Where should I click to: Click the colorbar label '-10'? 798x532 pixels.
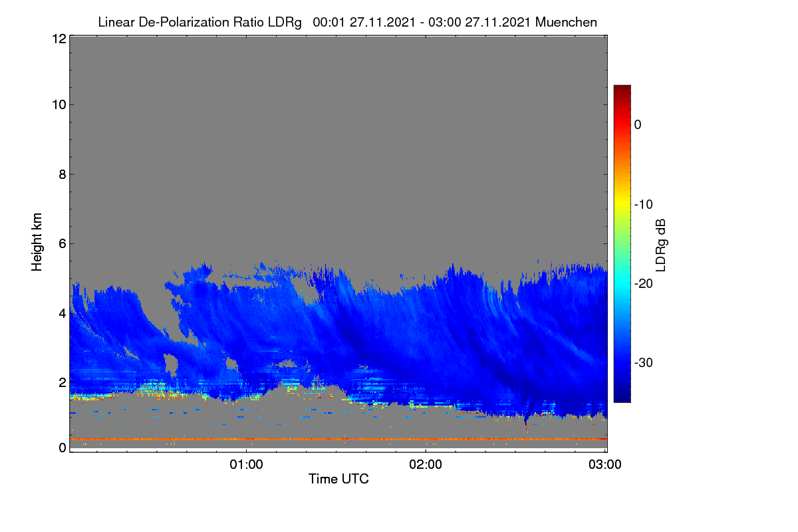[x=643, y=204]
